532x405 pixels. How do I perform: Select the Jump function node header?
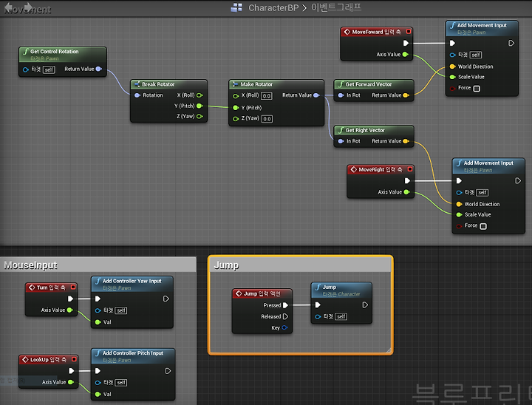[341, 290]
